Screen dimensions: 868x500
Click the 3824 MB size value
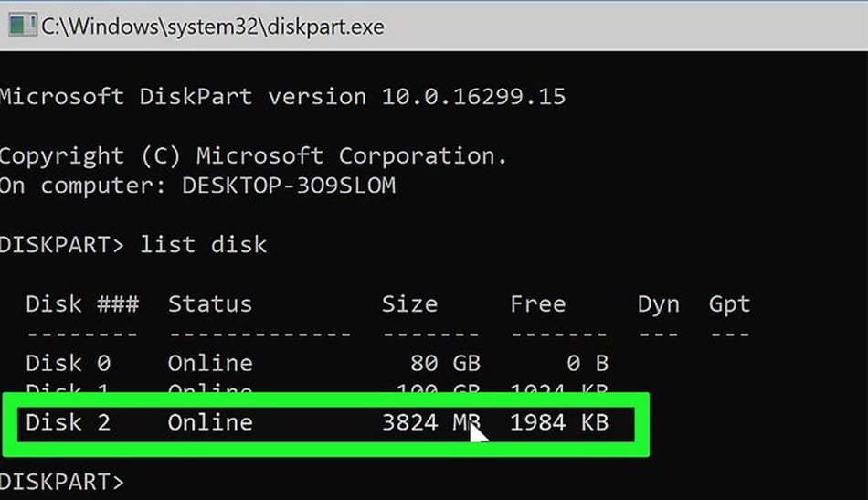click(x=431, y=423)
